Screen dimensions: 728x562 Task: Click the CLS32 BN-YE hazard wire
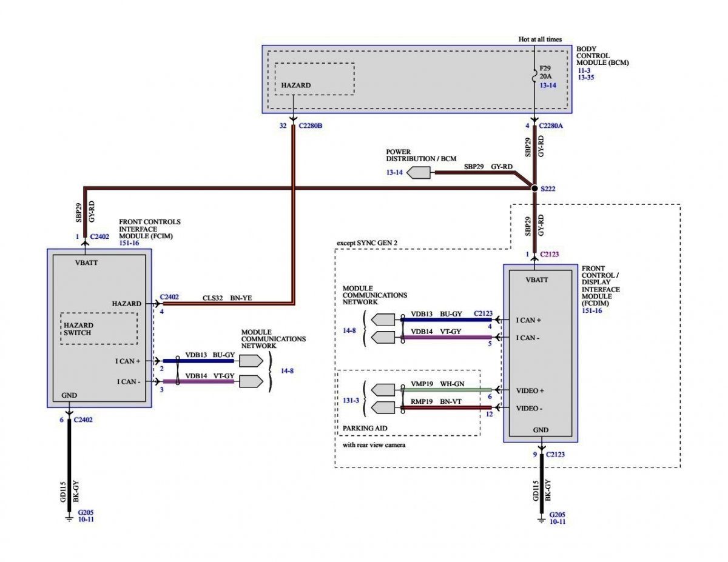pyautogui.click(x=227, y=303)
